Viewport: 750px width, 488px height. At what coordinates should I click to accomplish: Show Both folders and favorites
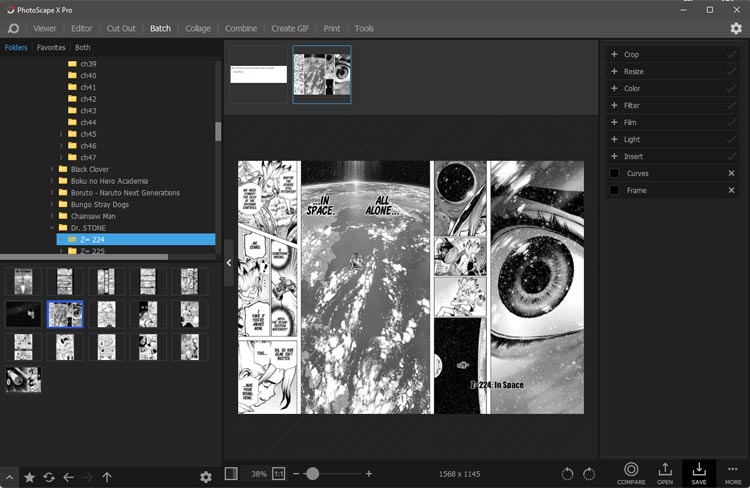pos(82,47)
